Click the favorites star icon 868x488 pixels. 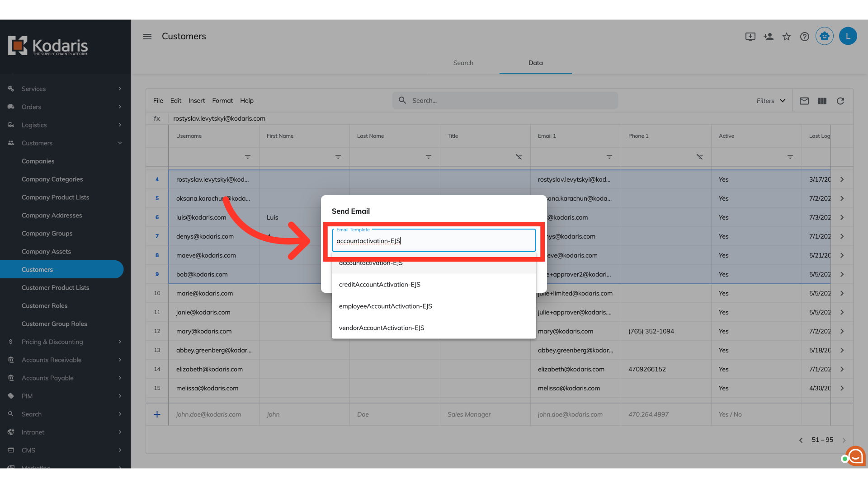787,37
